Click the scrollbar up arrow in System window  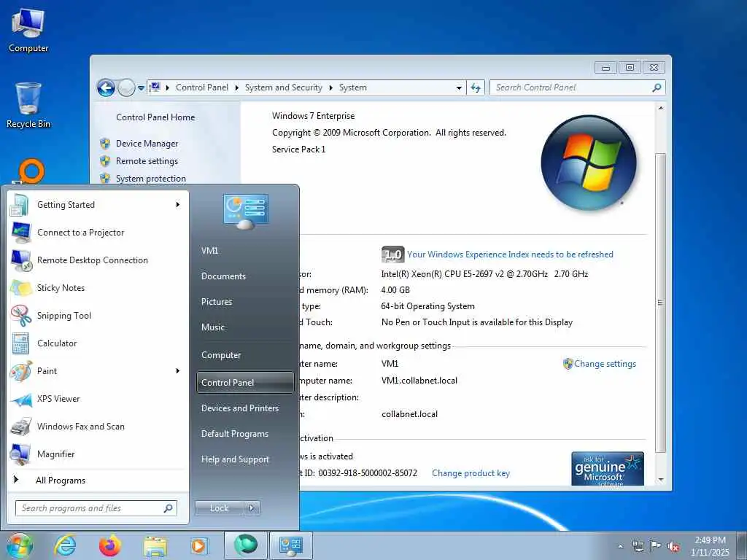(x=660, y=109)
